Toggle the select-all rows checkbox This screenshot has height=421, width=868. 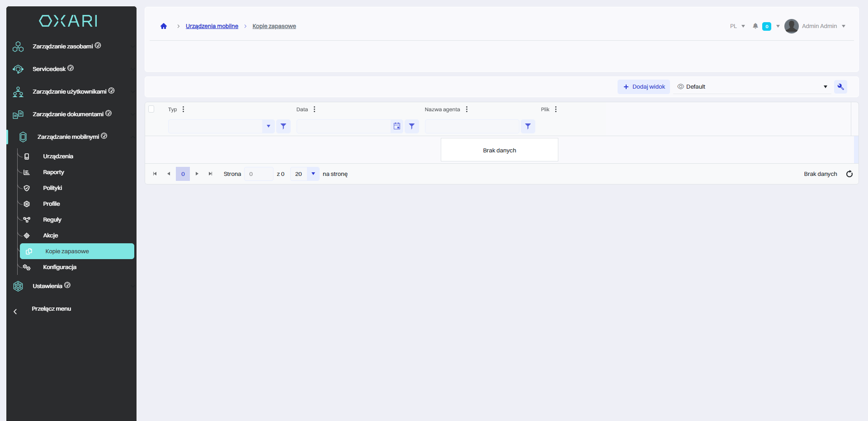151,109
